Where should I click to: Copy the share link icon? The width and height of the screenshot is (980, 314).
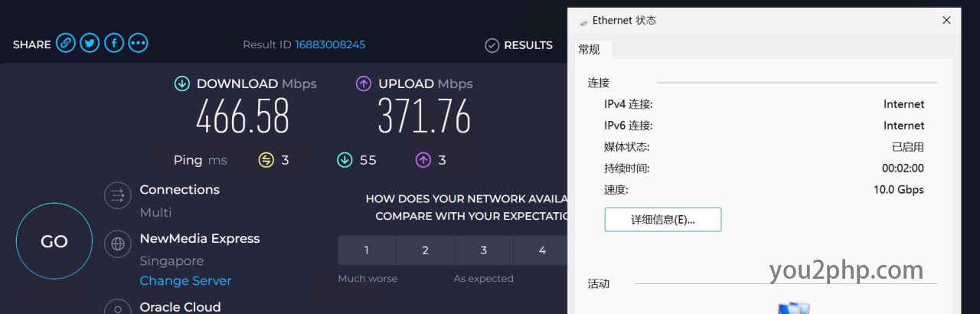(67, 44)
